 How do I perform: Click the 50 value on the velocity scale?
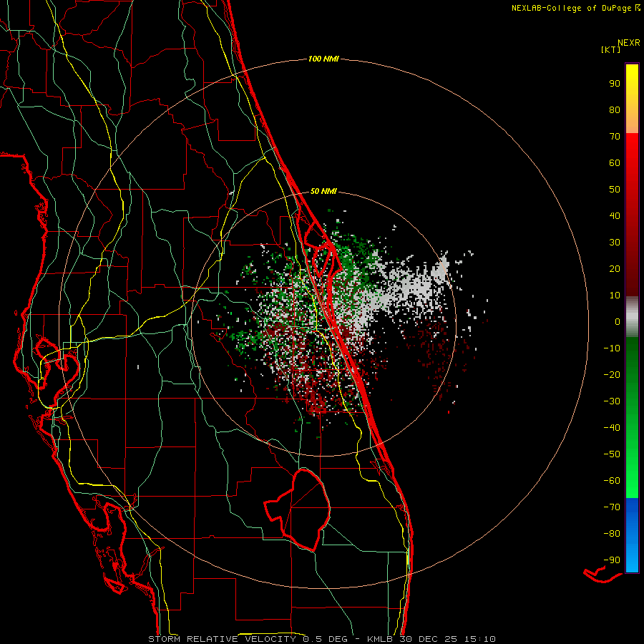tap(615, 190)
